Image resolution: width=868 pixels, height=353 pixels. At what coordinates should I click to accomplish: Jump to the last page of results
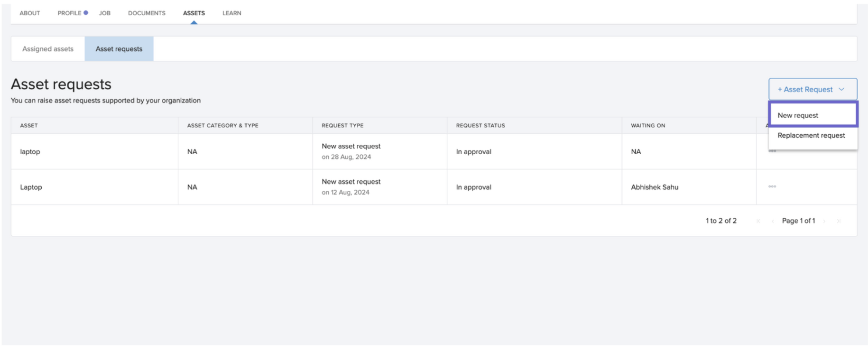click(x=839, y=221)
